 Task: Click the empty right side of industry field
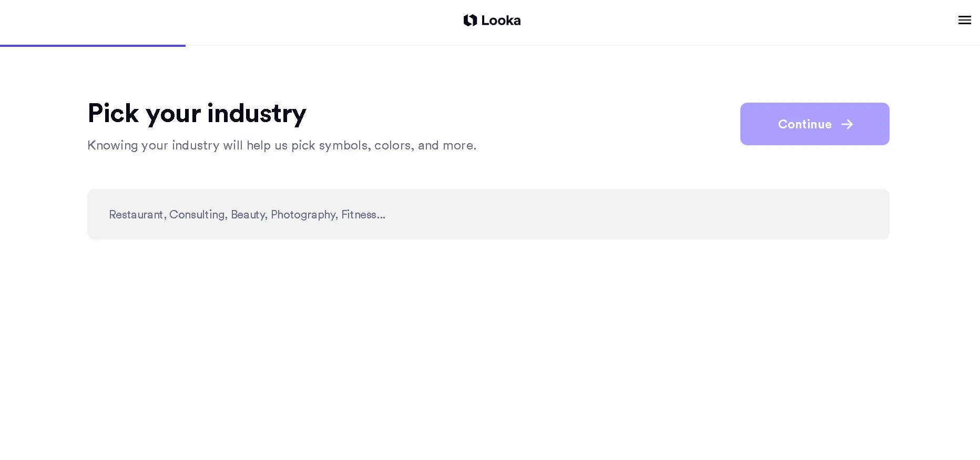click(657, 214)
